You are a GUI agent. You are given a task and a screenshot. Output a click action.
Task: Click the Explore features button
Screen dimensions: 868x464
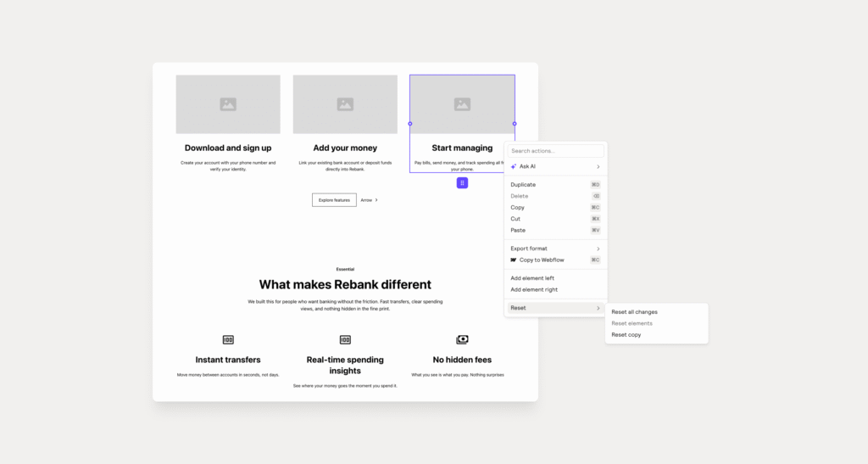pos(334,200)
